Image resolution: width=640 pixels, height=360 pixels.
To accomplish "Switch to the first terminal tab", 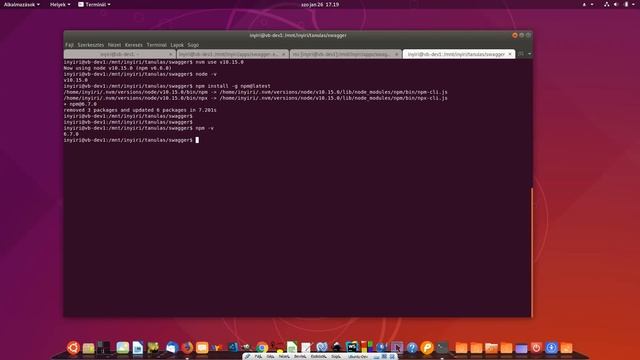I will click(120, 54).
